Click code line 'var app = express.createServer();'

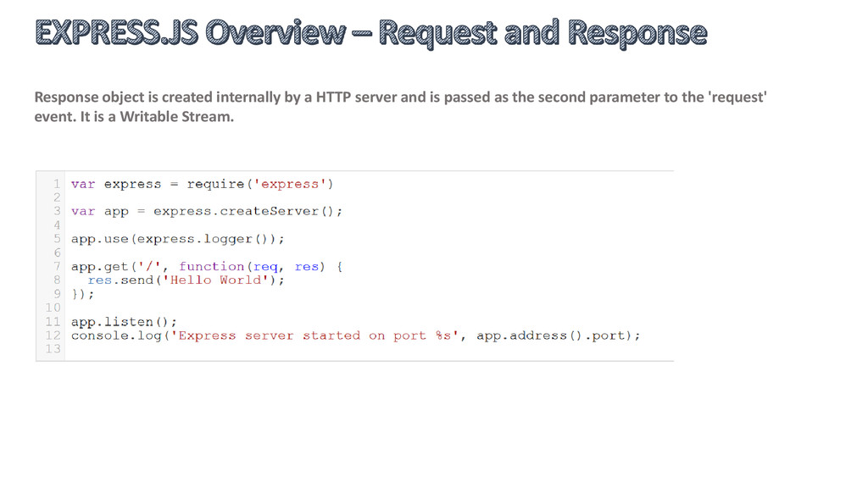(x=207, y=211)
